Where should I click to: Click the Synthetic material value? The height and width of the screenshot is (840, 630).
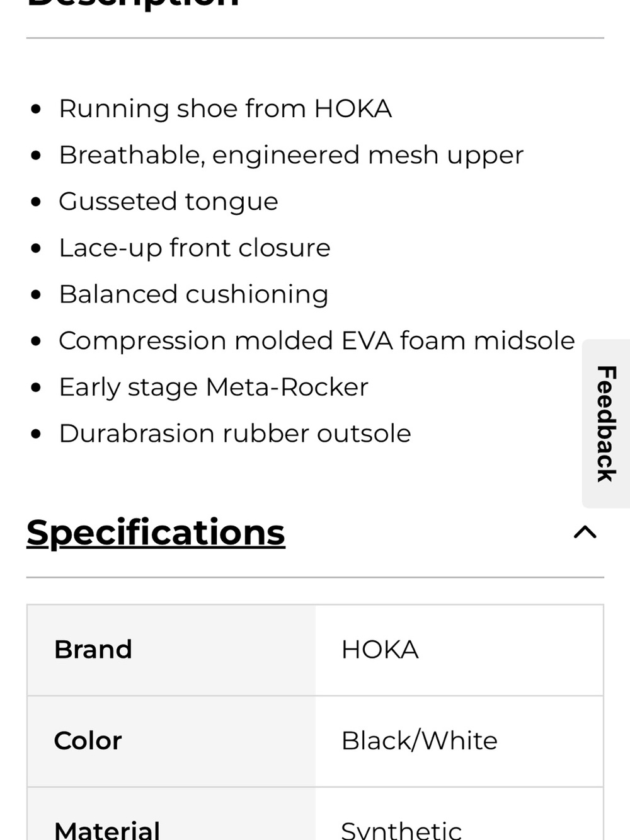coord(401,830)
